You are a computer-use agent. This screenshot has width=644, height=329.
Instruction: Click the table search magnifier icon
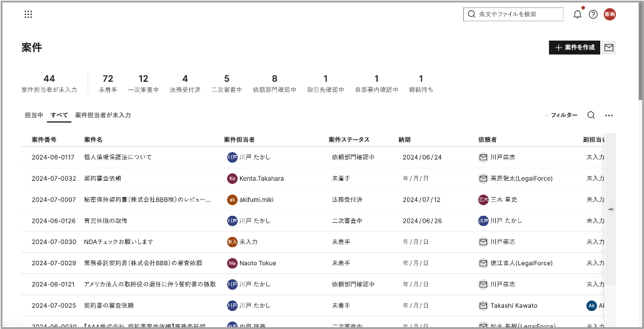(591, 116)
